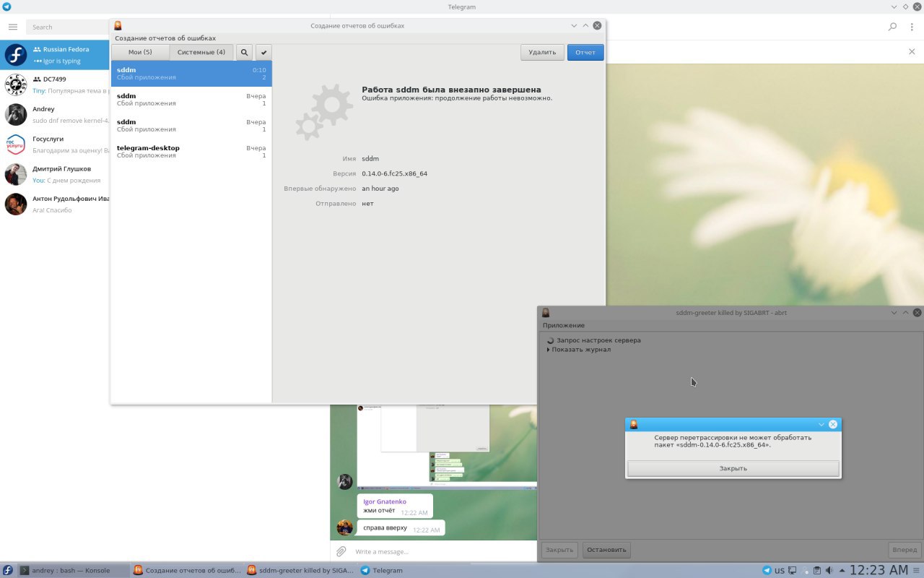The height and width of the screenshot is (578, 924).
Task: Close the error dialog with the X icon
Action: point(833,424)
